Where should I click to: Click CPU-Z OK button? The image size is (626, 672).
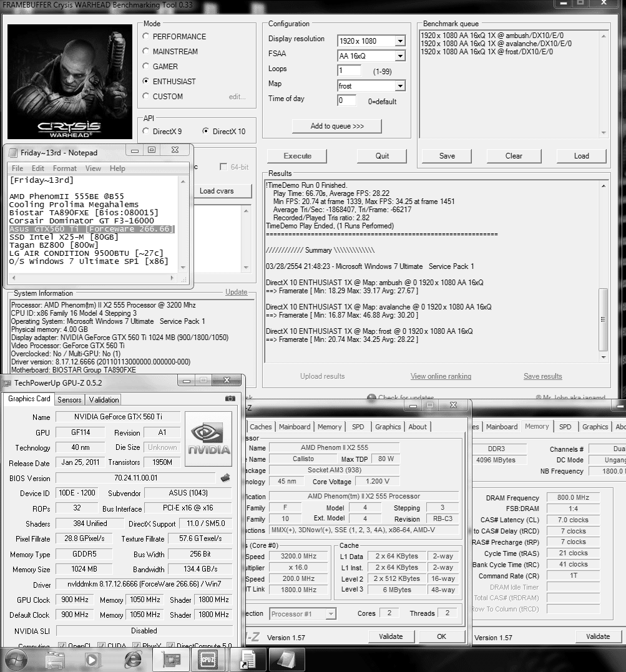coord(442,636)
